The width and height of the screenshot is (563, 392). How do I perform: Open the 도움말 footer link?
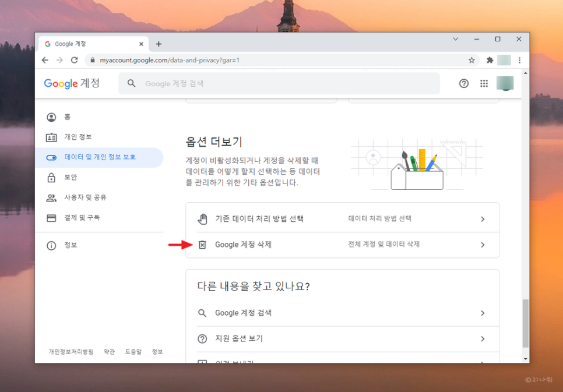click(x=133, y=351)
